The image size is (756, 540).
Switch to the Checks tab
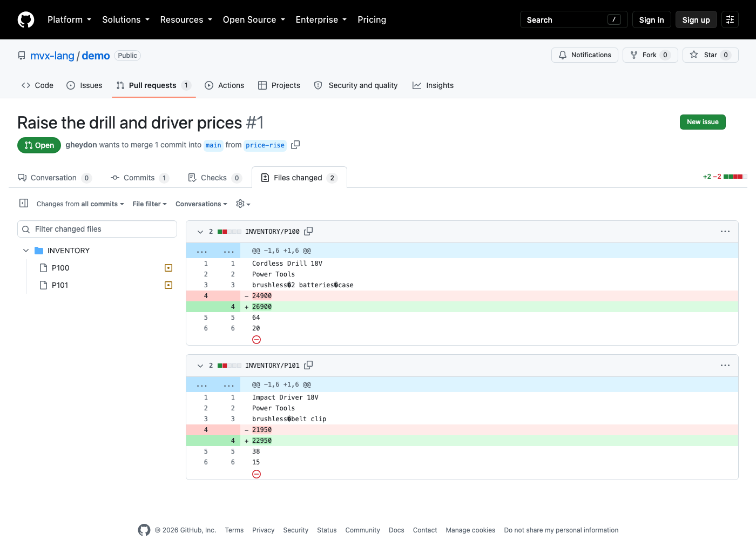pyautogui.click(x=214, y=178)
